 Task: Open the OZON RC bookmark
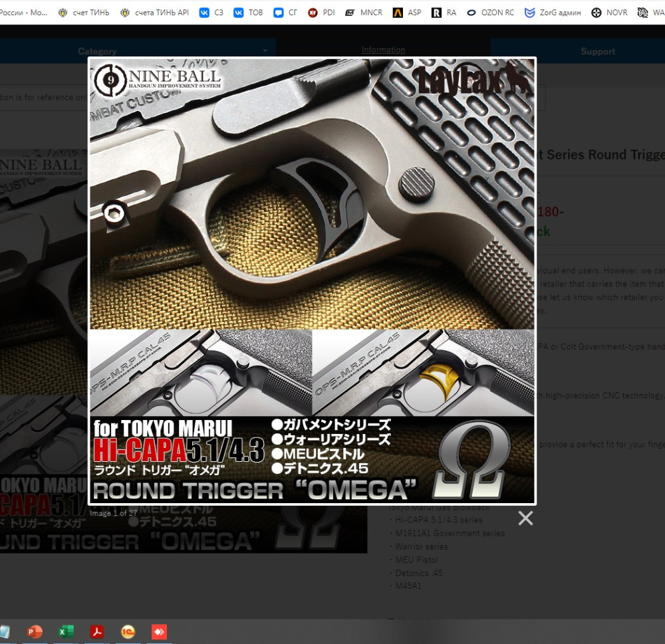[490, 13]
